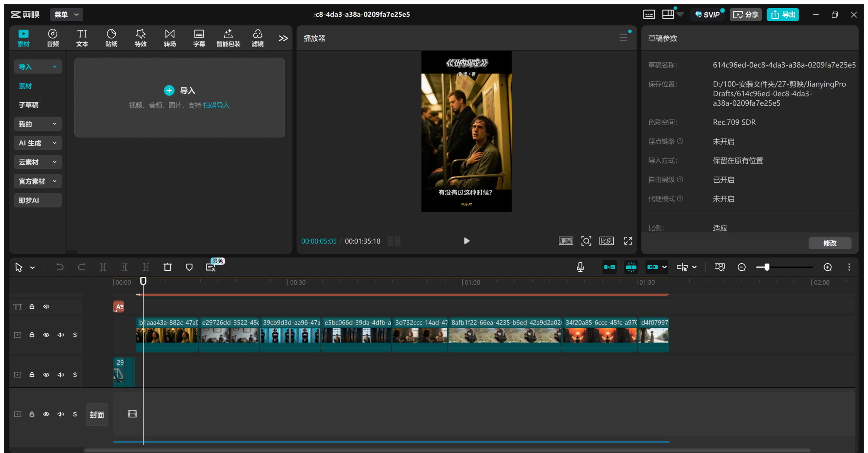Click the 扫码导入 link
868x453 pixels.
(216, 105)
